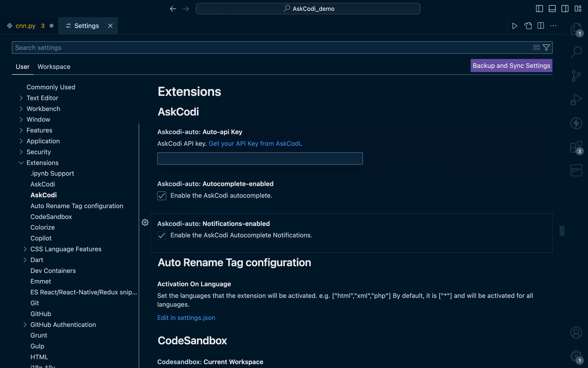This screenshot has height=368, width=588.
Task: Toggle Enable the AskCodi autocomplete checkbox
Action: 161,196
